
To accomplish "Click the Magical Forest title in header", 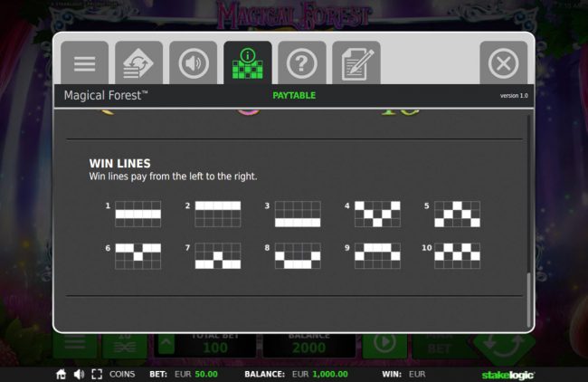I will pos(106,95).
